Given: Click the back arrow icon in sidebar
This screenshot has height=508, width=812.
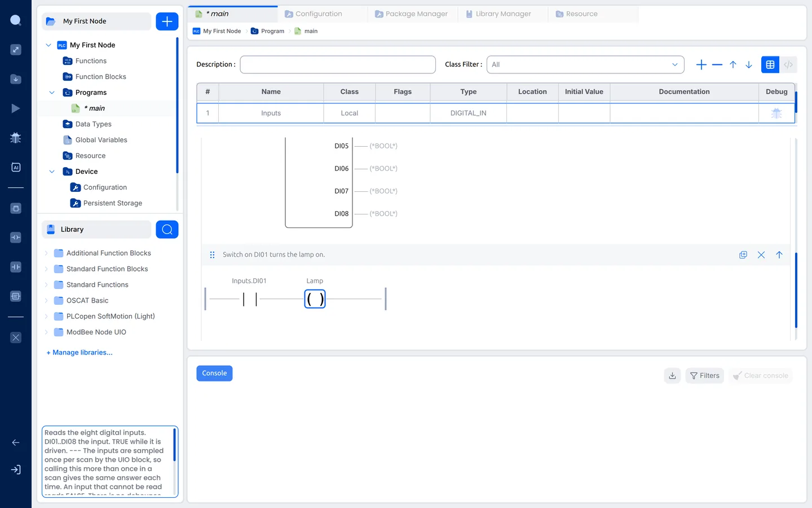Looking at the screenshot, I should tap(16, 443).
